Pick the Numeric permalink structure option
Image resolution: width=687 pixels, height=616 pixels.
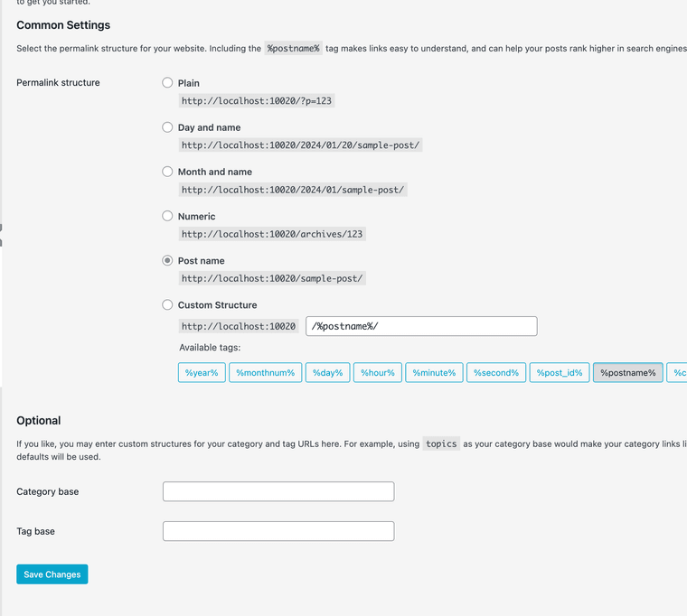pos(167,216)
